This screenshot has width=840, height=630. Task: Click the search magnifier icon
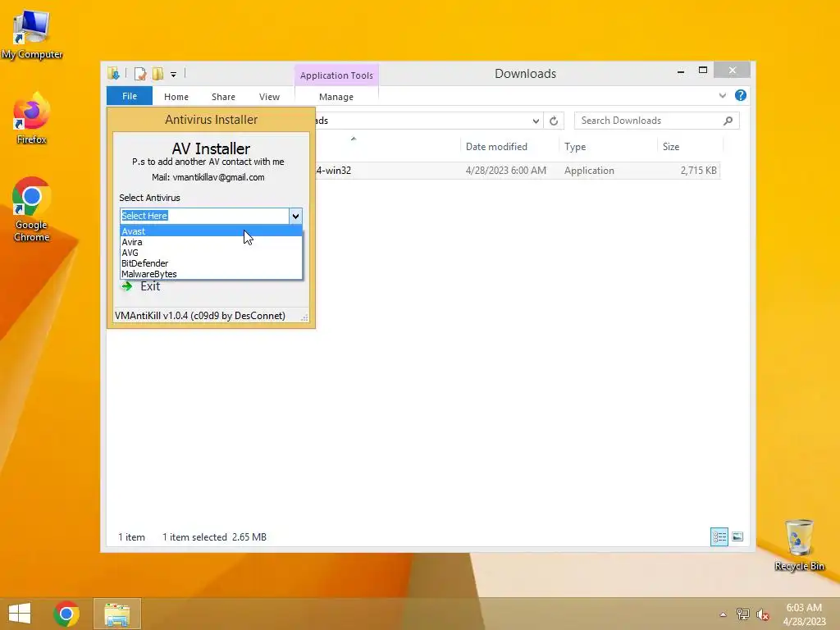[728, 121]
